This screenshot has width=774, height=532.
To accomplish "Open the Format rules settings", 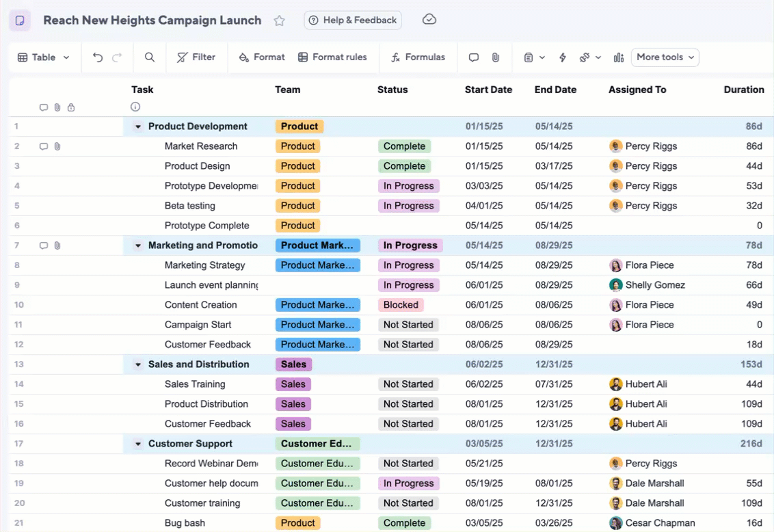I will point(334,57).
